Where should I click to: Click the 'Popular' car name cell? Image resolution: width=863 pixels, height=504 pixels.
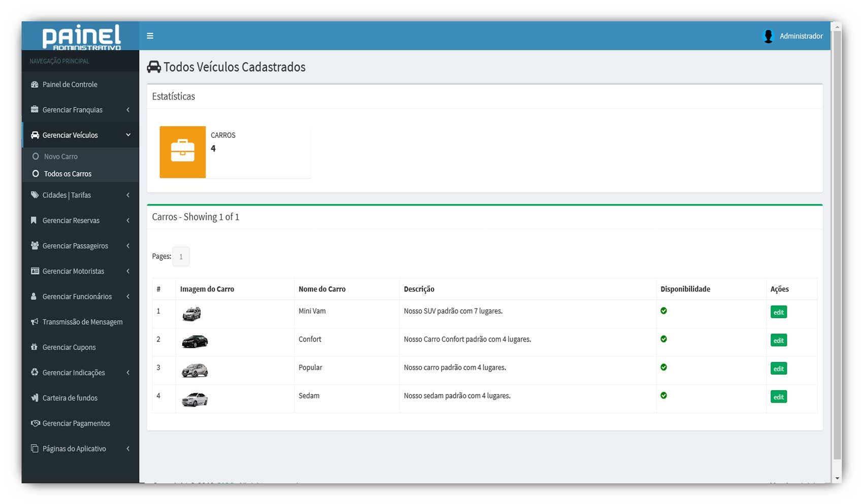pos(310,367)
